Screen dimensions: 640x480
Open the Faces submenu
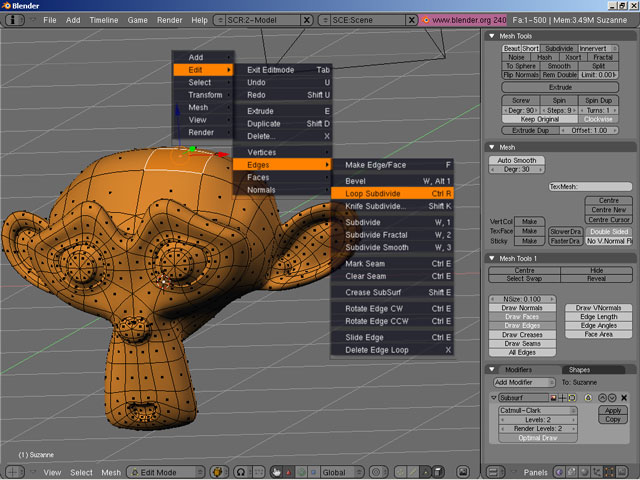point(282,178)
